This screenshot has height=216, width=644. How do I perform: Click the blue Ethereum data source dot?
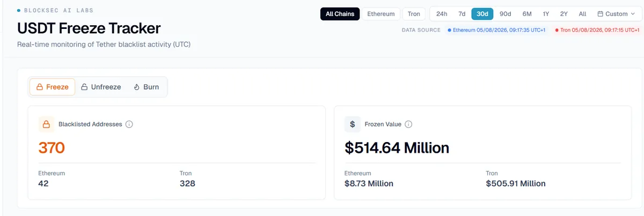(x=449, y=30)
